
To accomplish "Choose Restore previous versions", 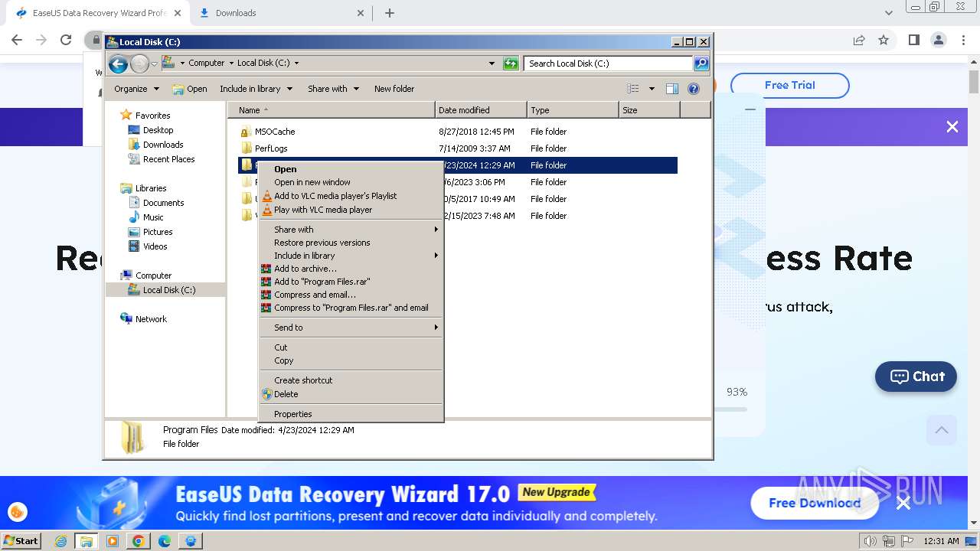I will (351, 243).
